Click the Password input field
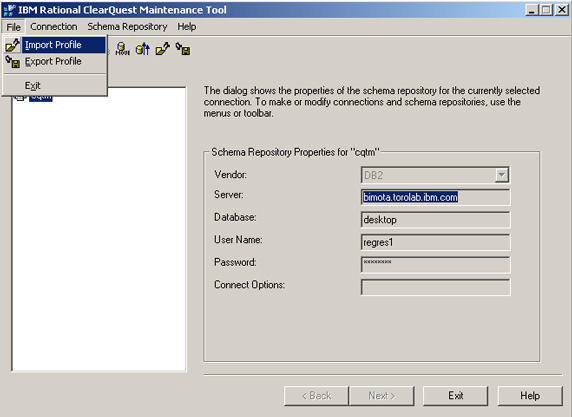The height and width of the screenshot is (417, 572). tap(436, 265)
